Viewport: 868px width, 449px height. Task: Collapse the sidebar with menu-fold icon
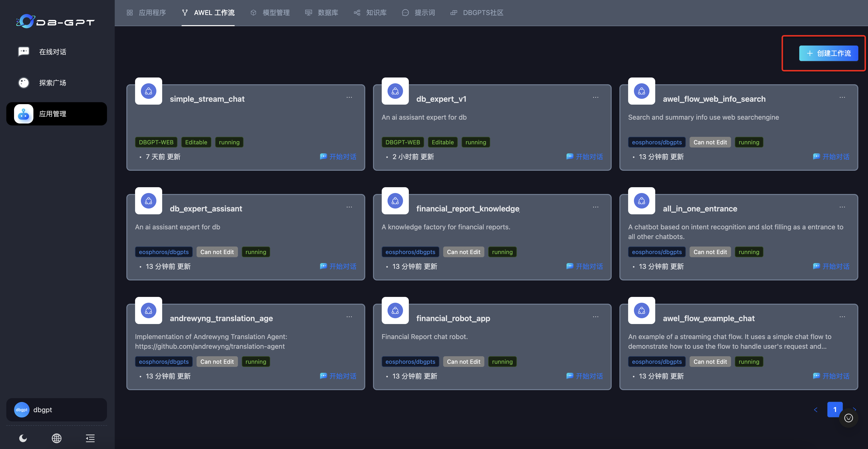[90, 438]
